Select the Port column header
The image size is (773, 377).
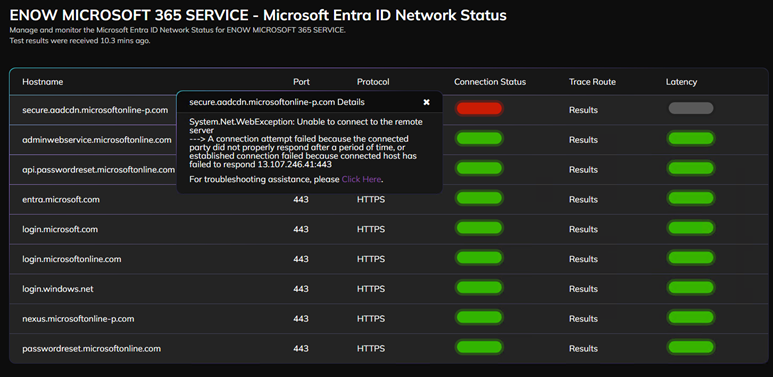301,82
